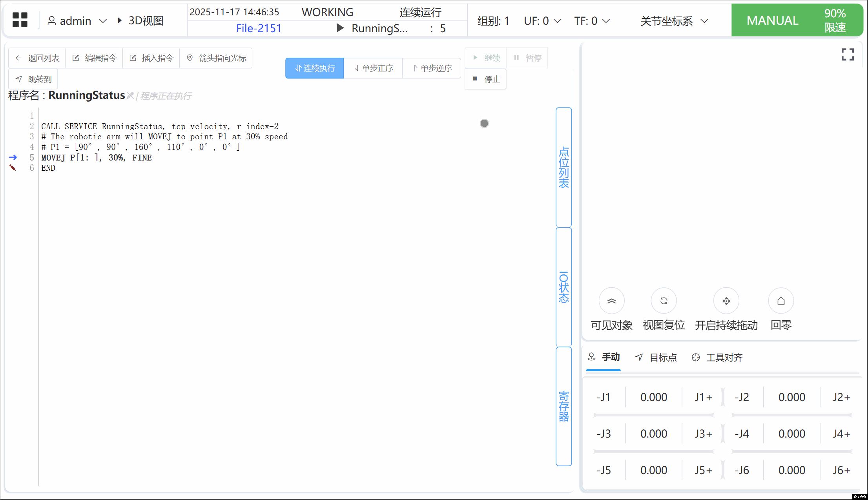Select 单步逆序 single-step reverse mode

432,68
